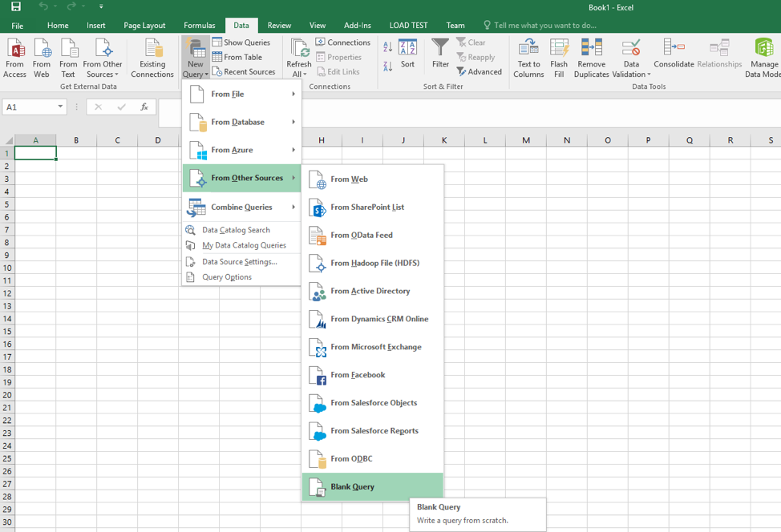Switch to the Formulas ribbon tab
The image size is (781, 532).
199,25
